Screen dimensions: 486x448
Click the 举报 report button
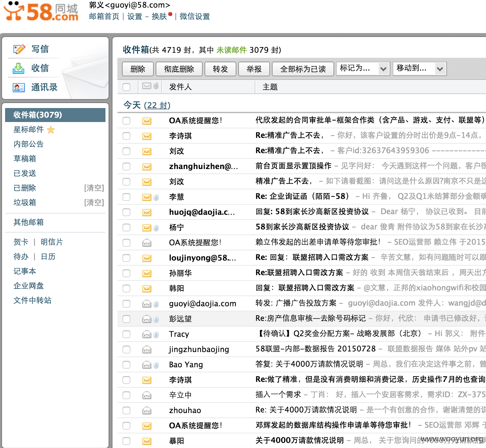(x=254, y=69)
